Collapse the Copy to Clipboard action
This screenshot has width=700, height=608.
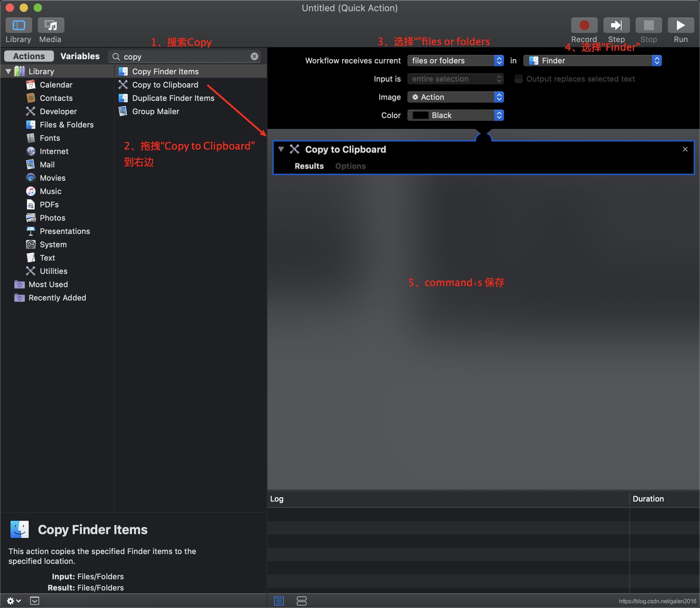tap(281, 149)
